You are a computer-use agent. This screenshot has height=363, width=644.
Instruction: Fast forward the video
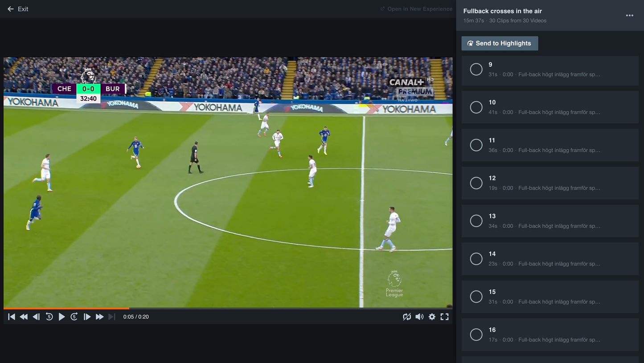click(99, 316)
